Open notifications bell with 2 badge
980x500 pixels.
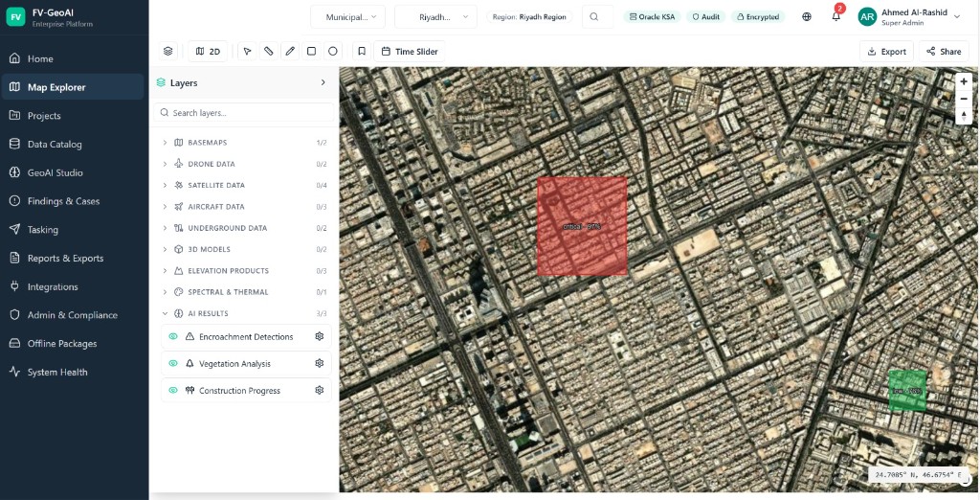[836, 17]
